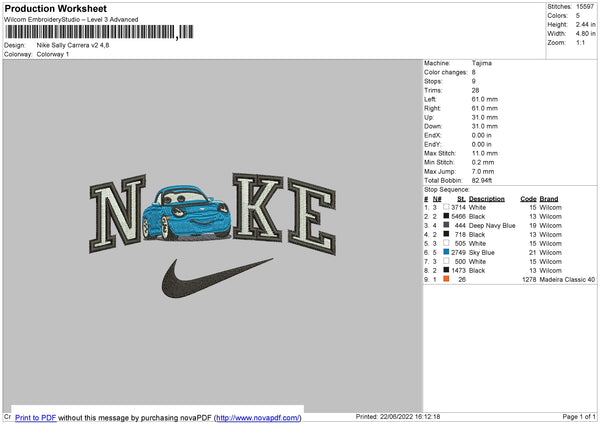Click the embroidered letter K in the preview

258,207
